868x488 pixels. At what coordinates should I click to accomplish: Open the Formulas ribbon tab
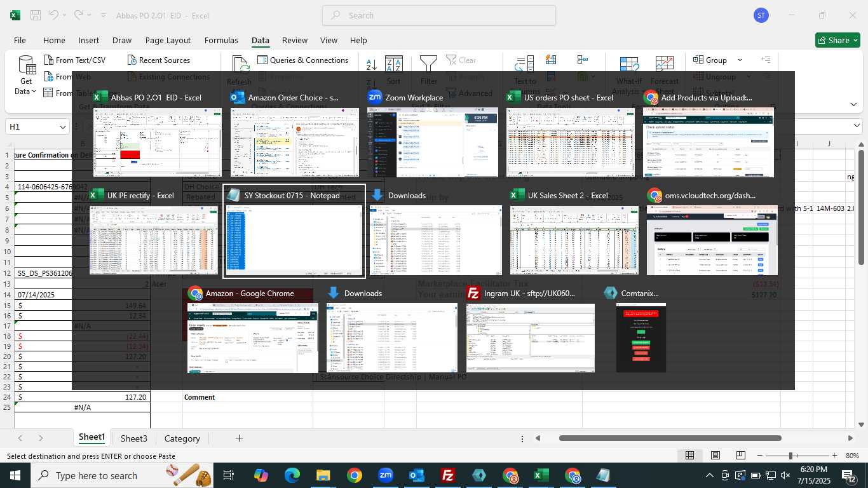pyautogui.click(x=221, y=40)
